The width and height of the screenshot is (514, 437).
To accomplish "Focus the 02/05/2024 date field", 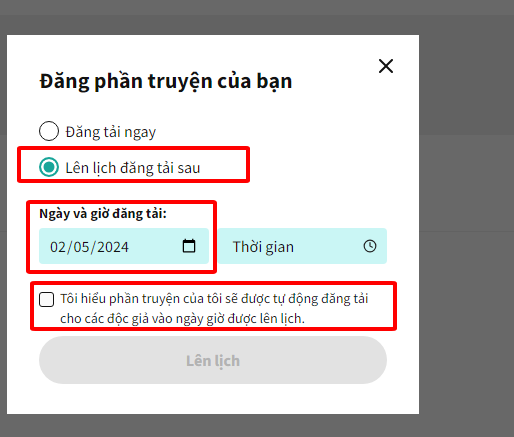I will pyautogui.click(x=124, y=246).
